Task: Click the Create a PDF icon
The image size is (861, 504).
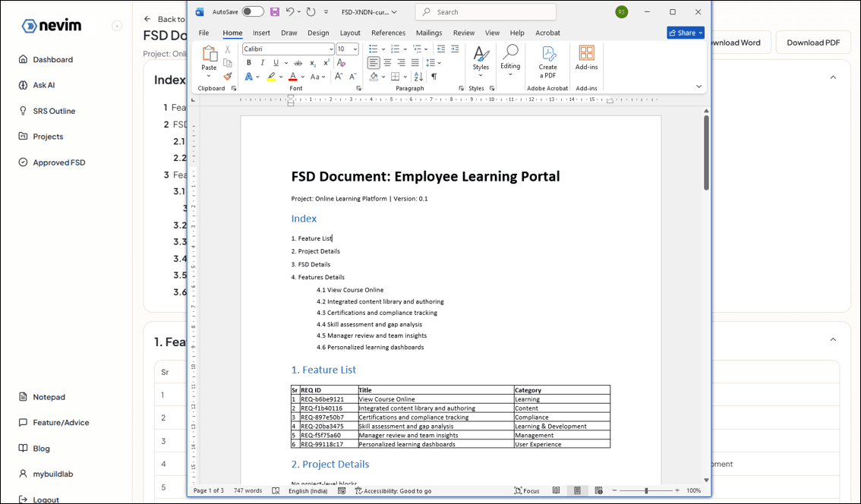Action: tap(547, 61)
